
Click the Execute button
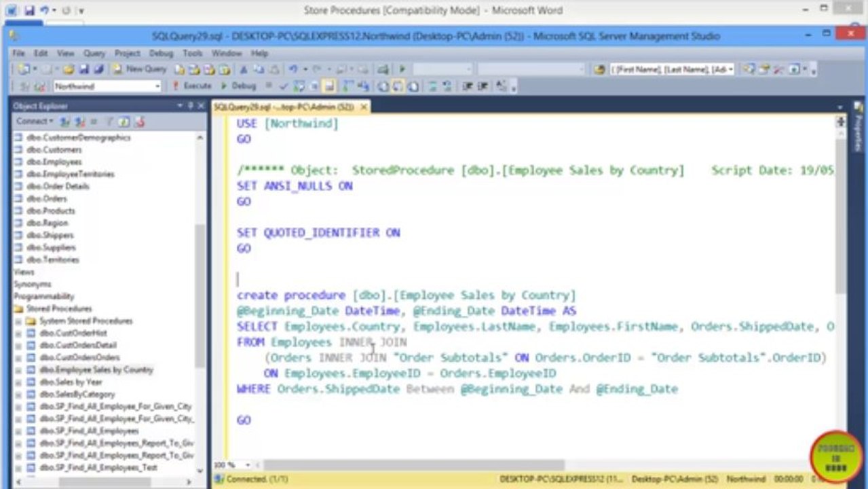(192, 86)
